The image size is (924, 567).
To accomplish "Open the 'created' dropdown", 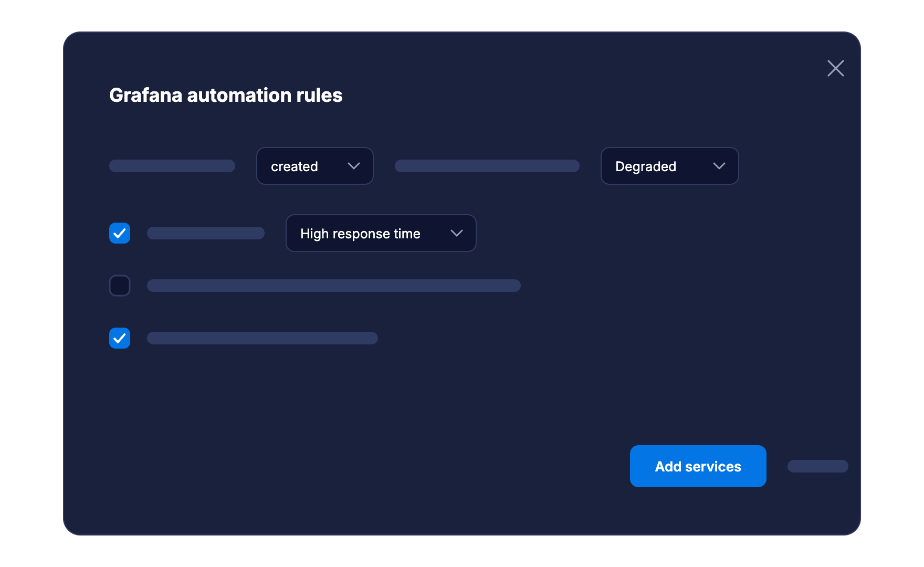I will pyautogui.click(x=315, y=166).
